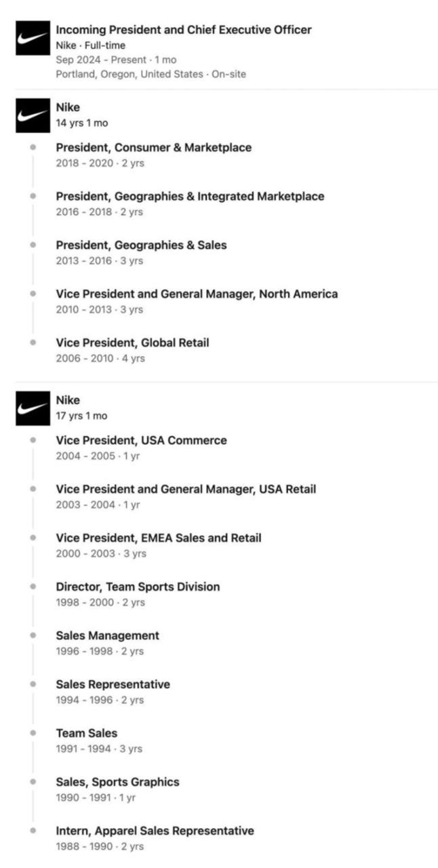Image resolution: width=438 pixels, height=868 pixels.
Task: Open Intern, Apparel Sales Representative entry
Action: click(155, 831)
